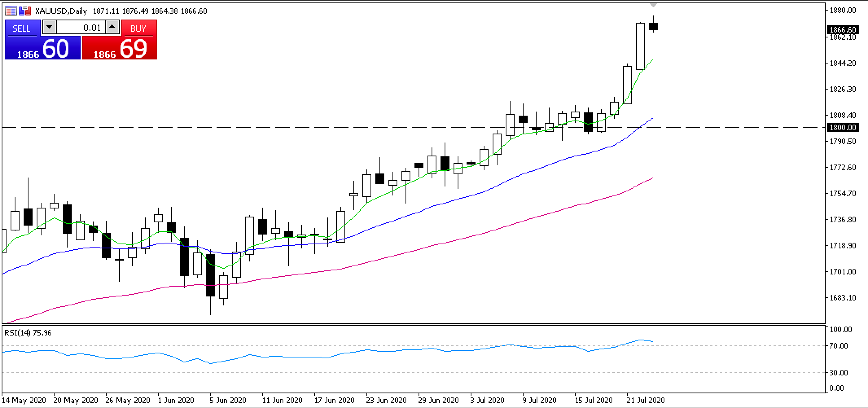868x408 pixels.
Task: Click the 26 May 2020 date label
Action: tap(127, 400)
